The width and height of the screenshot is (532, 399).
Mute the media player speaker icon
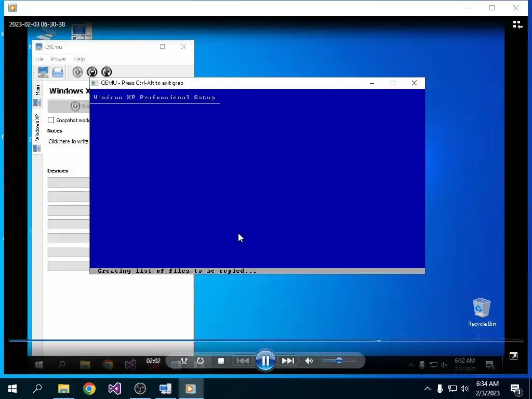309,361
